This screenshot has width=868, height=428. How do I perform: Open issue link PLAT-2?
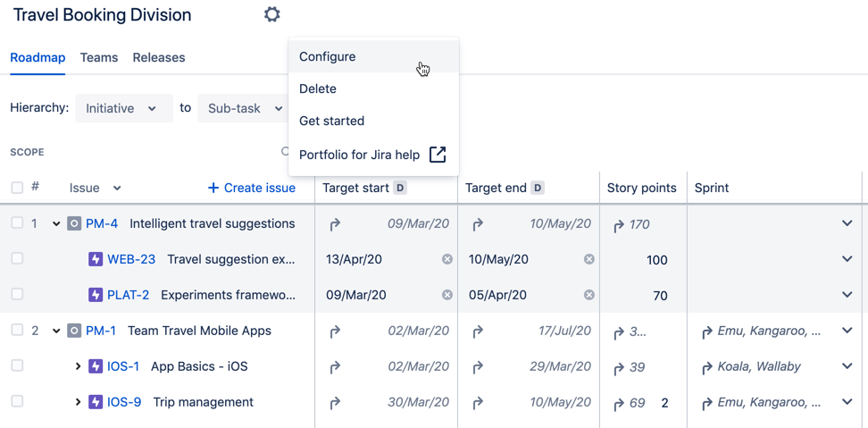[x=128, y=295]
